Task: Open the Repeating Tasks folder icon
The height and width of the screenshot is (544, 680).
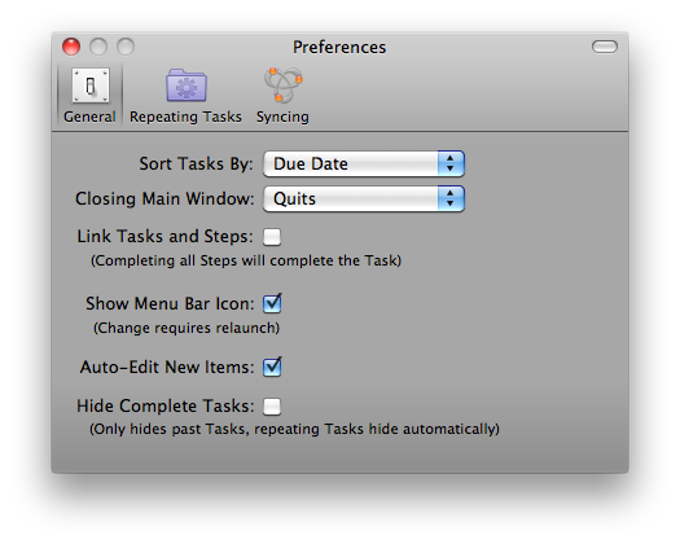Action: pyautogui.click(x=186, y=86)
